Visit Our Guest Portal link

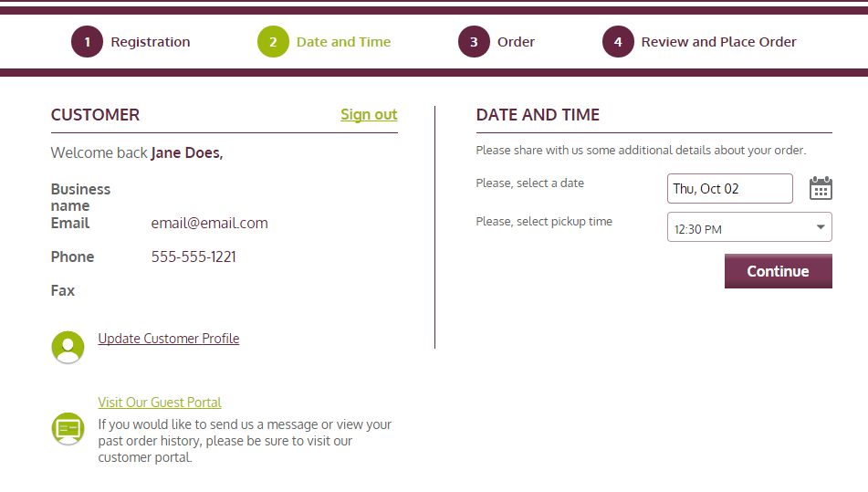click(160, 403)
